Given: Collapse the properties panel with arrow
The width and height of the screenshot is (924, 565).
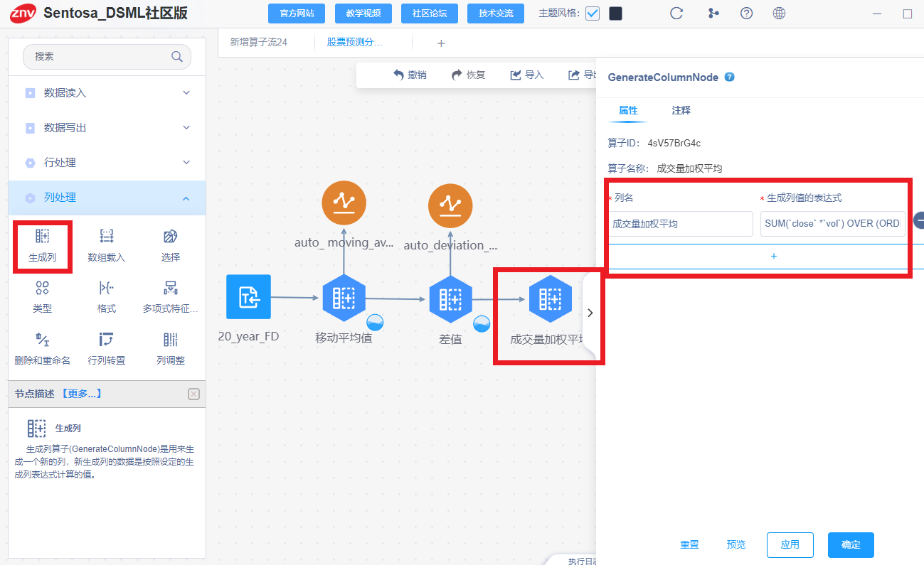Looking at the screenshot, I should 590,313.
